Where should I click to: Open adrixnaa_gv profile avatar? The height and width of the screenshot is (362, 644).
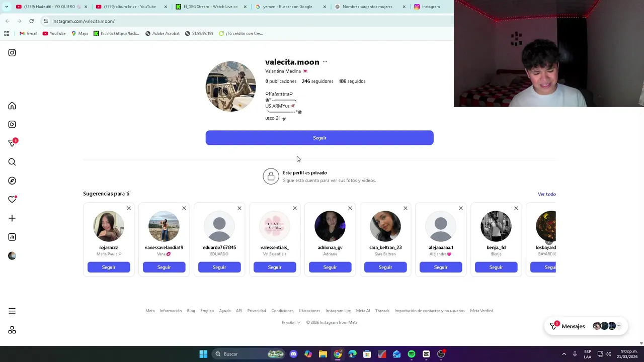pyautogui.click(x=330, y=226)
